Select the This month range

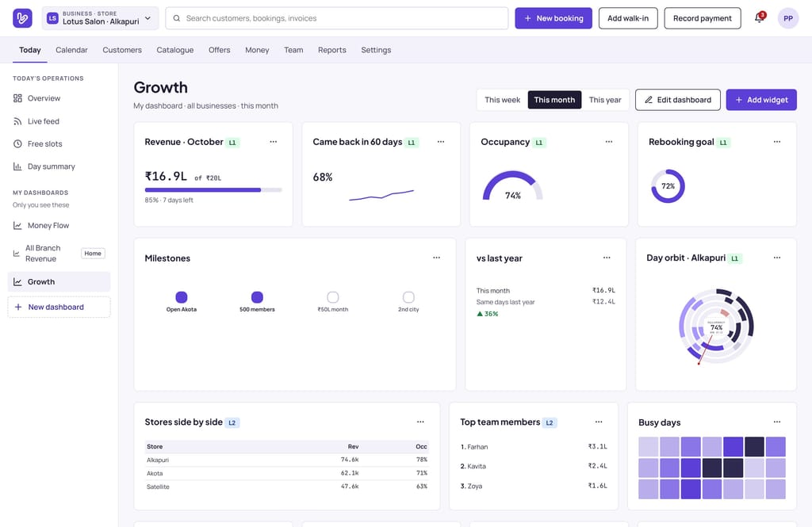pos(554,100)
